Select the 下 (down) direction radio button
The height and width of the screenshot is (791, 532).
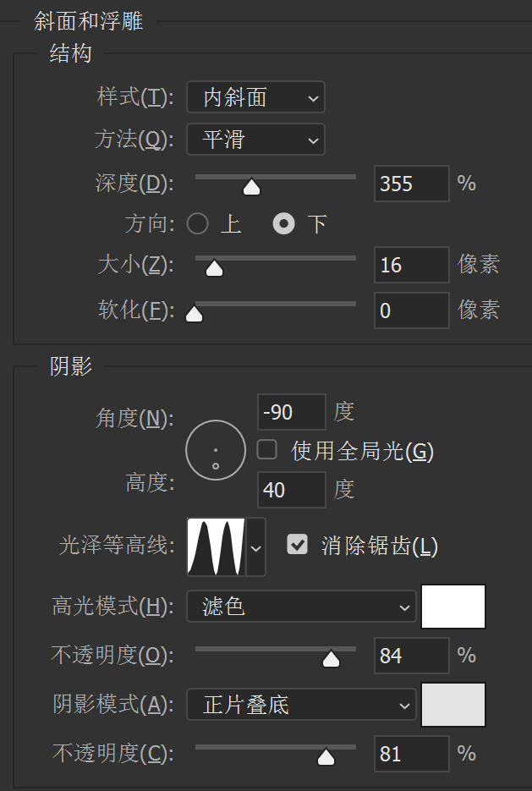tap(284, 224)
